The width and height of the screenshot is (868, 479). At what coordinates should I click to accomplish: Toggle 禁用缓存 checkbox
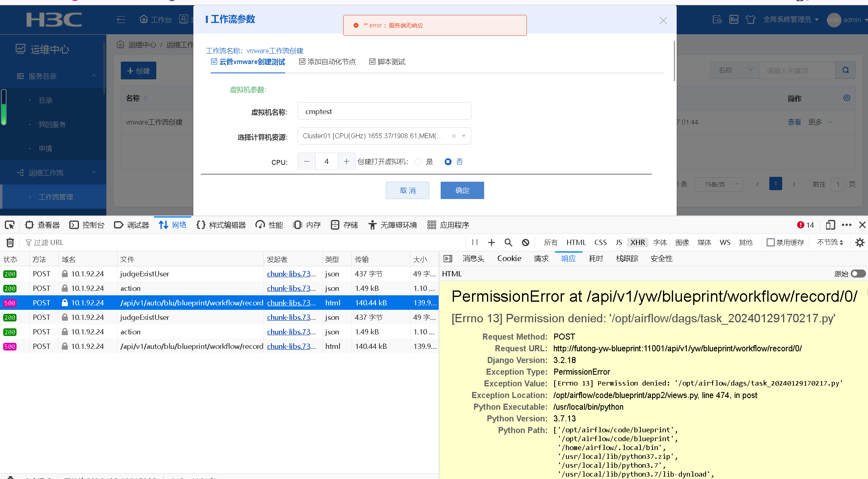click(771, 242)
